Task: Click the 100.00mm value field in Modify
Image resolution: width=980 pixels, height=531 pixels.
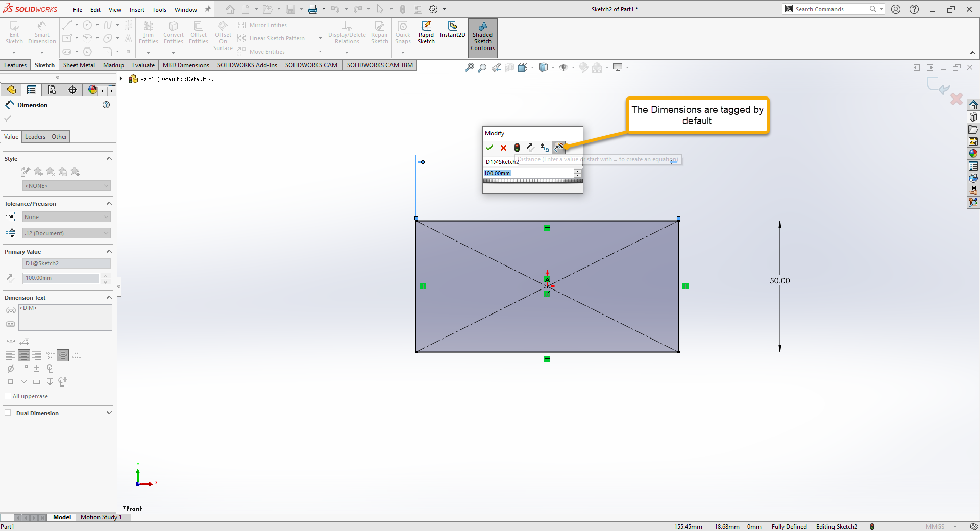Action: (x=528, y=173)
